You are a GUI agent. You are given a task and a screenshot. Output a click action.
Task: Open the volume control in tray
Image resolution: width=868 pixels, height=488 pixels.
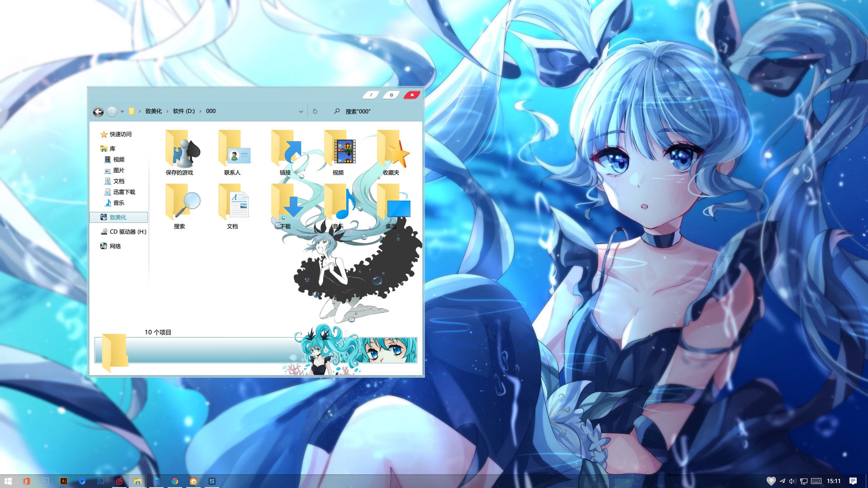click(x=793, y=481)
